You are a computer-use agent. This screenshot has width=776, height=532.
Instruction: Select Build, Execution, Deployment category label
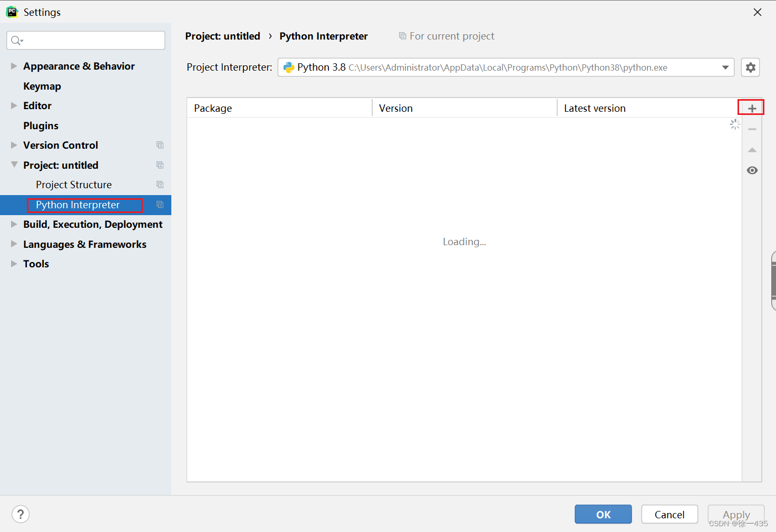pyautogui.click(x=93, y=224)
